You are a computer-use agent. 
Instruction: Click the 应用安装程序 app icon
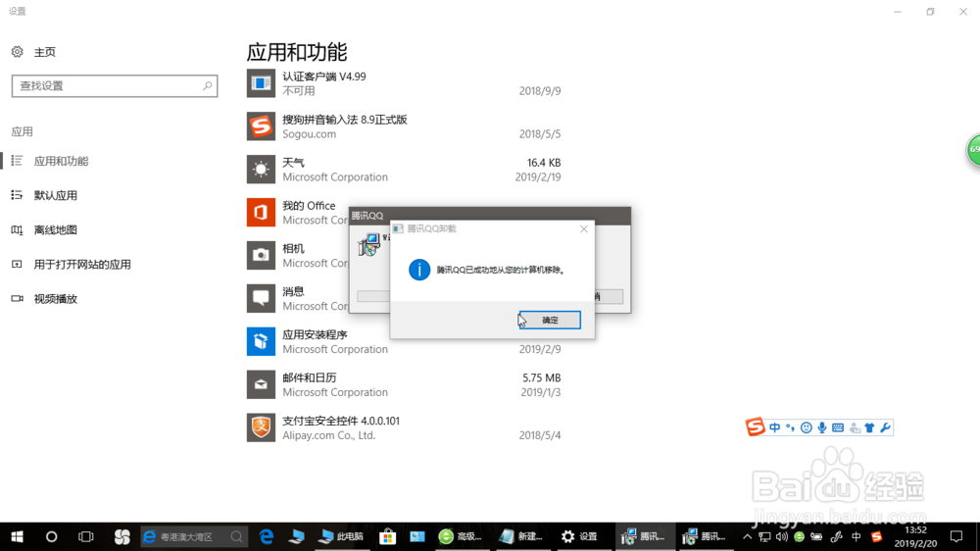(261, 341)
